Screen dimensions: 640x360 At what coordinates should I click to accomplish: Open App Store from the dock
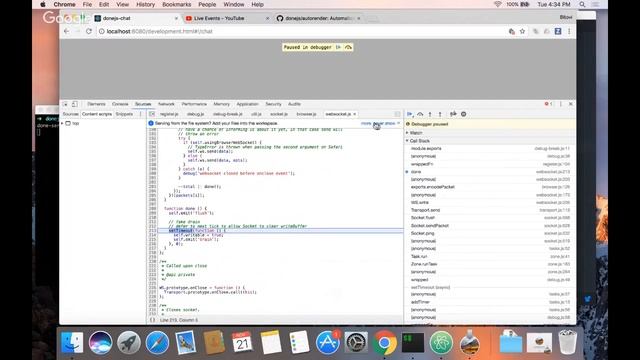[327, 342]
